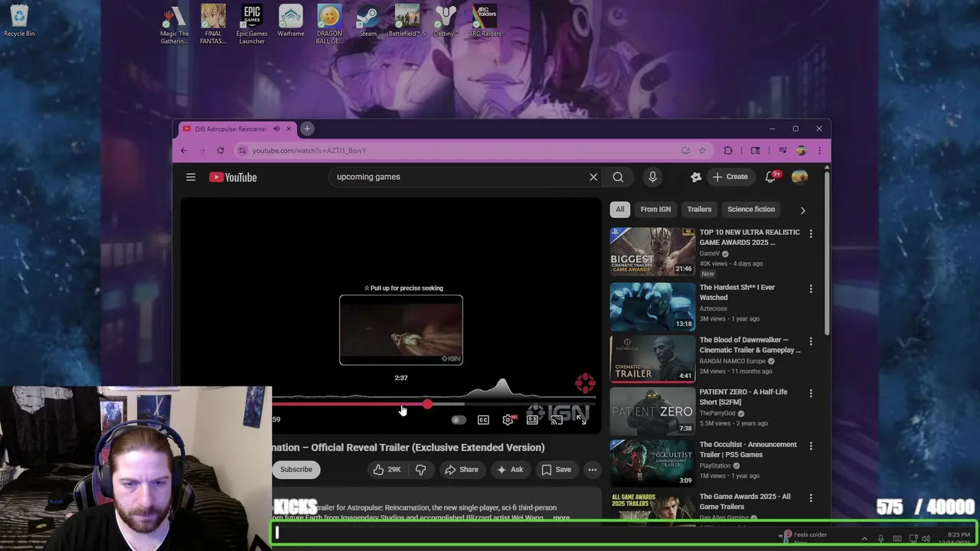Select the All filter chip
This screenshot has height=551, width=980.
point(620,210)
